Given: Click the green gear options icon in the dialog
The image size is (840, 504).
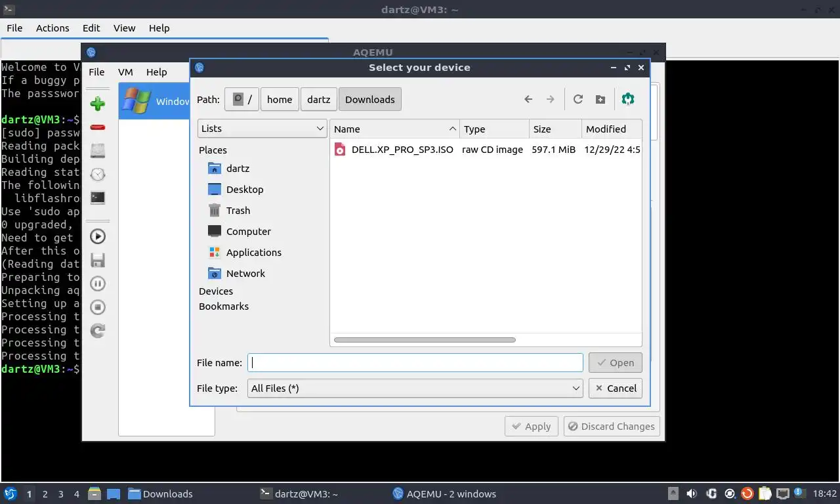Looking at the screenshot, I should click(x=628, y=99).
